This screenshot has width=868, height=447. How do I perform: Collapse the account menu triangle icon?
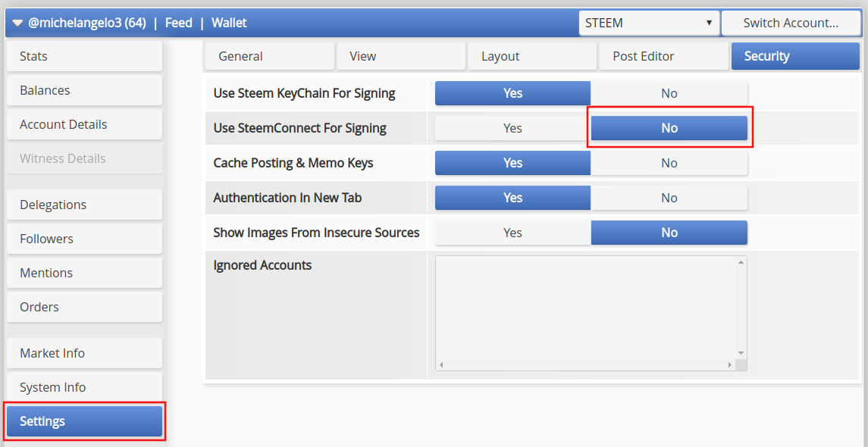pyautogui.click(x=17, y=23)
